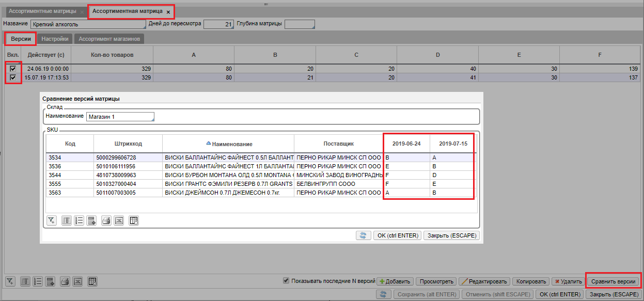Switch to the Настройки tab
The height and width of the screenshot is (301, 644).
coord(55,39)
